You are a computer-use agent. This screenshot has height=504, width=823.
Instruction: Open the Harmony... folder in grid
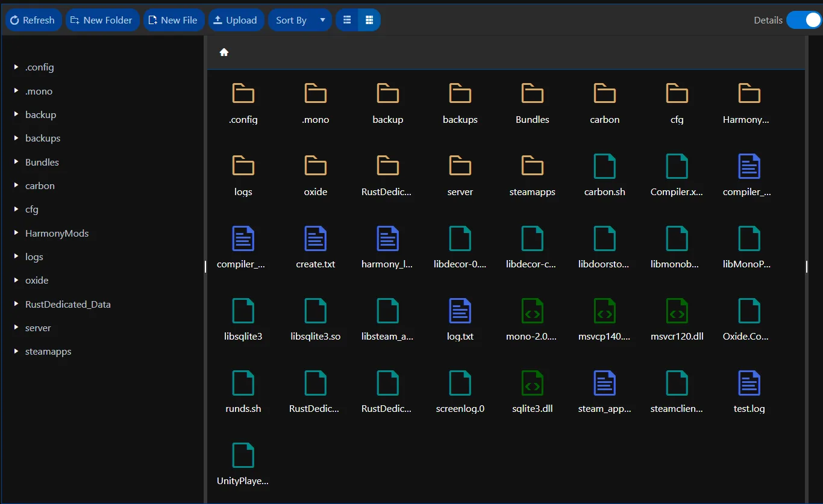(749, 94)
